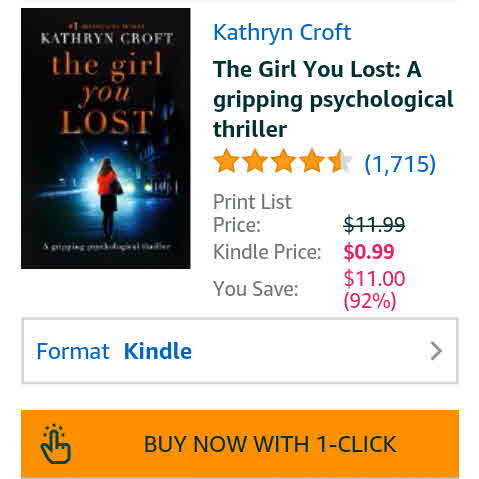This screenshot has height=479, width=479.
Task: Open Kathryn Croft author page link
Action: (x=282, y=32)
